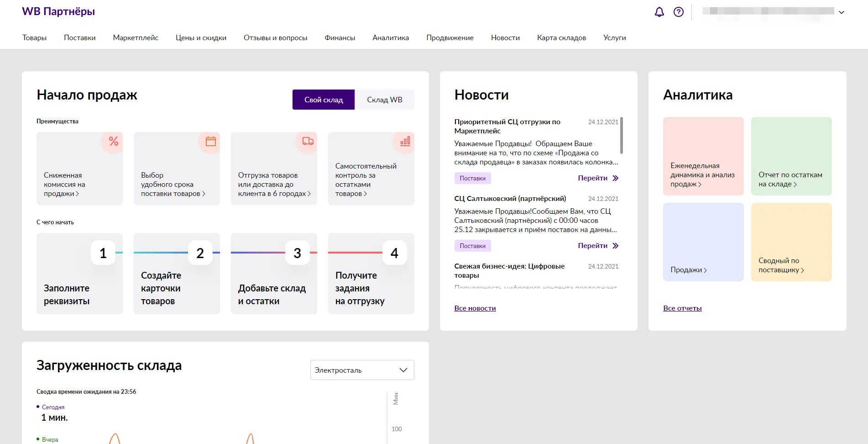Click Поставки tag under Приоритетный СЦ news
The height and width of the screenshot is (444, 868).
tap(472, 178)
